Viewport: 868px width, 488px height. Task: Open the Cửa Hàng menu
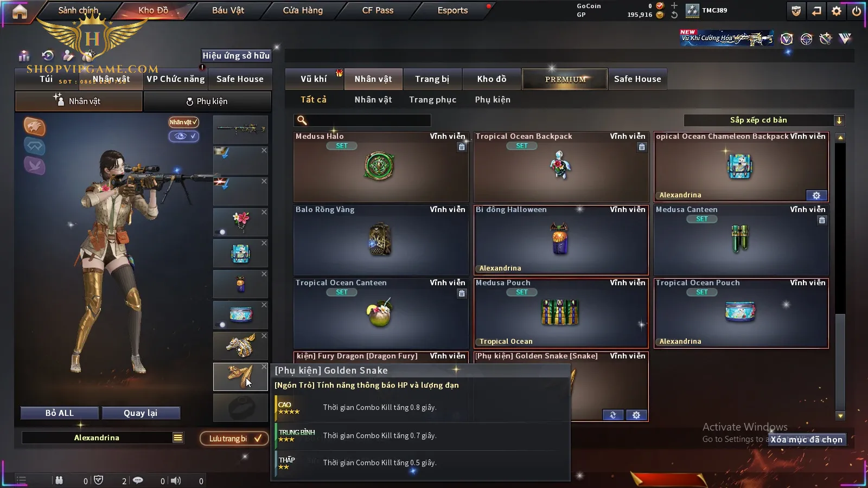pyautogui.click(x=303, y=10)
